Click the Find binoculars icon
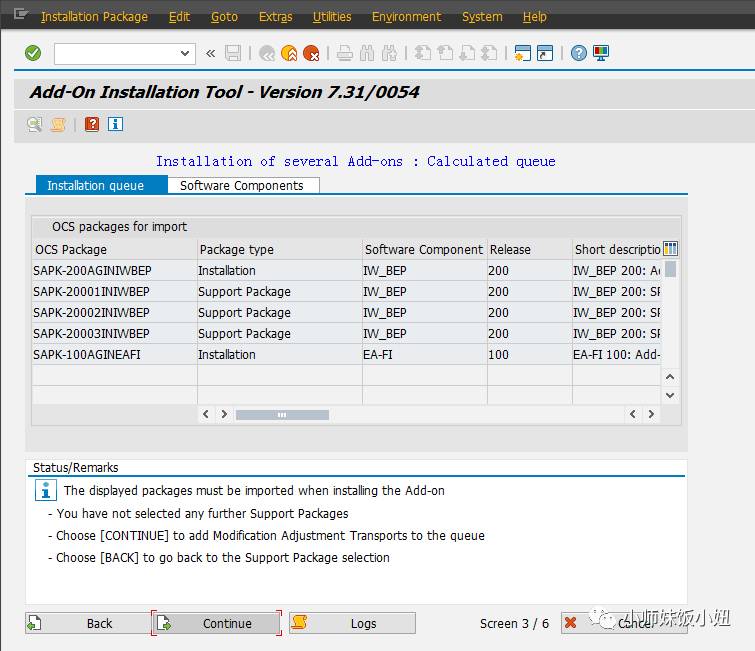 pyautogui.click(x=367, y=53)
